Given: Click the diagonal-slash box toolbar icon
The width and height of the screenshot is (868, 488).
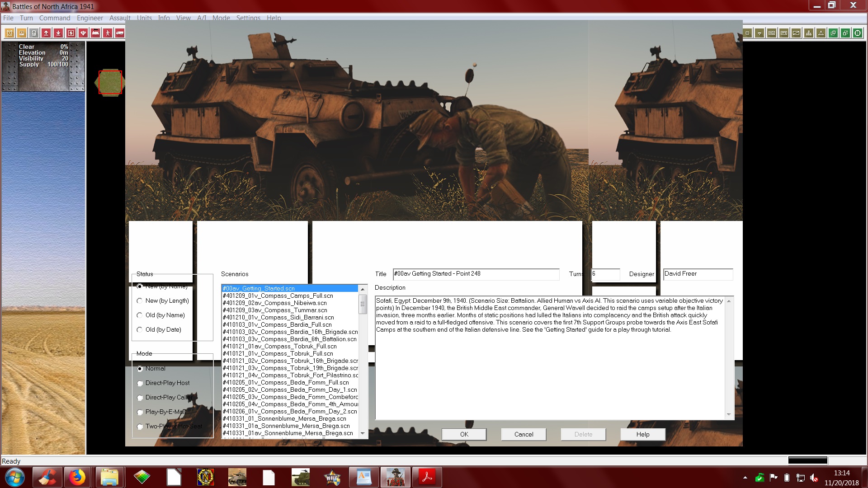Looking at the screenshot, I should point(796,33).
